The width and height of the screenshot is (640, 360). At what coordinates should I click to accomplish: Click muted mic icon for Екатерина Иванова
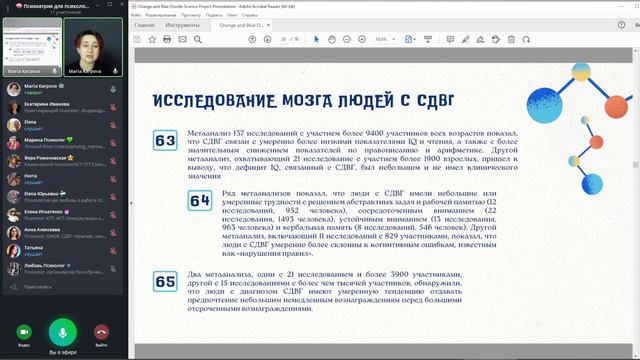[x=113, y=107]
